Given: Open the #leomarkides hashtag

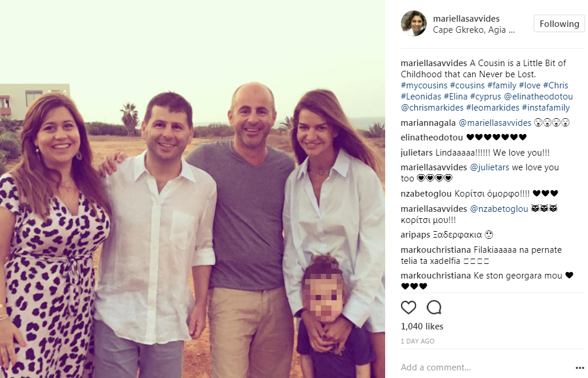Looking at the screenshot, I should 492,108.
